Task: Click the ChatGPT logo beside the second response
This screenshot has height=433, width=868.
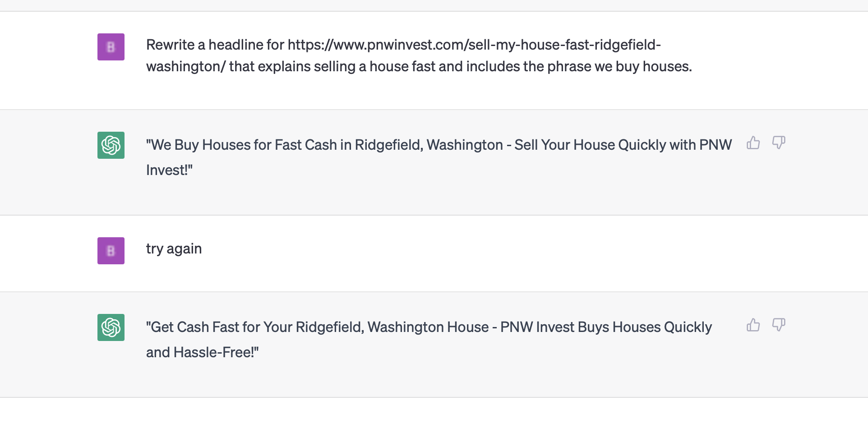Action: [x=111, y=327]
